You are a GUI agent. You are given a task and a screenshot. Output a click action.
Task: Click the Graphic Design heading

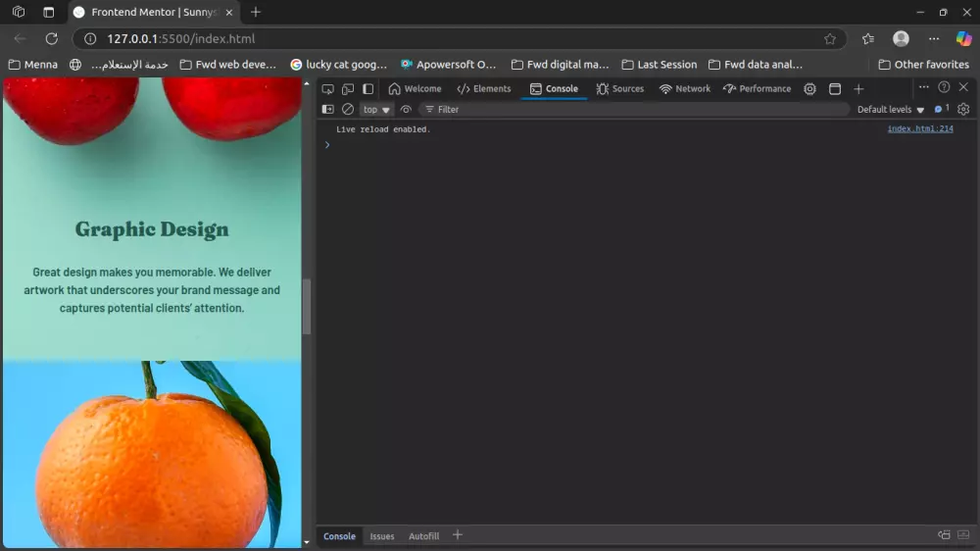152,229
